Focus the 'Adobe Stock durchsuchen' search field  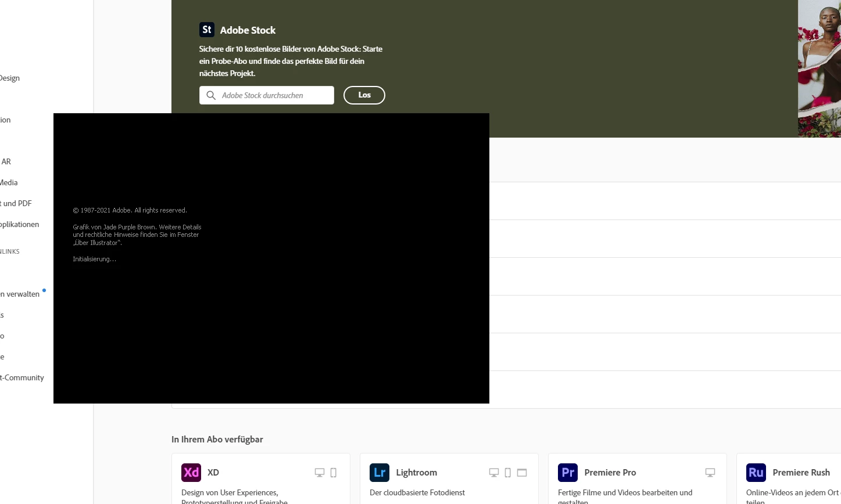point(267,95)
